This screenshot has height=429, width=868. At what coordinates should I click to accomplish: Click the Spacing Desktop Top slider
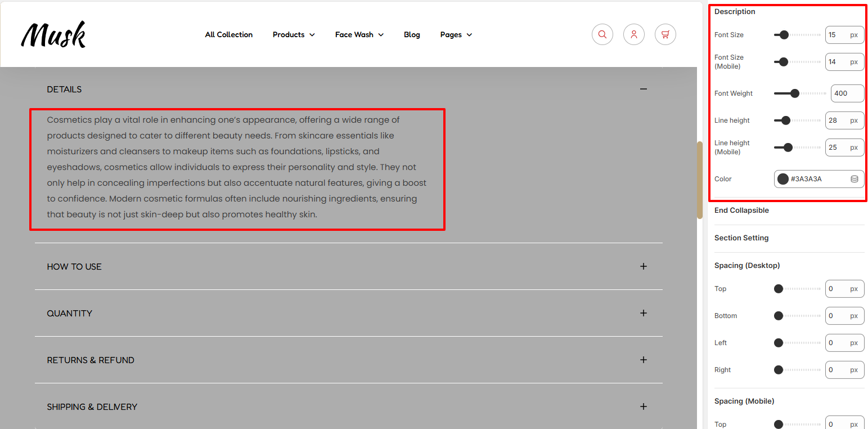[x=797, y=289]
